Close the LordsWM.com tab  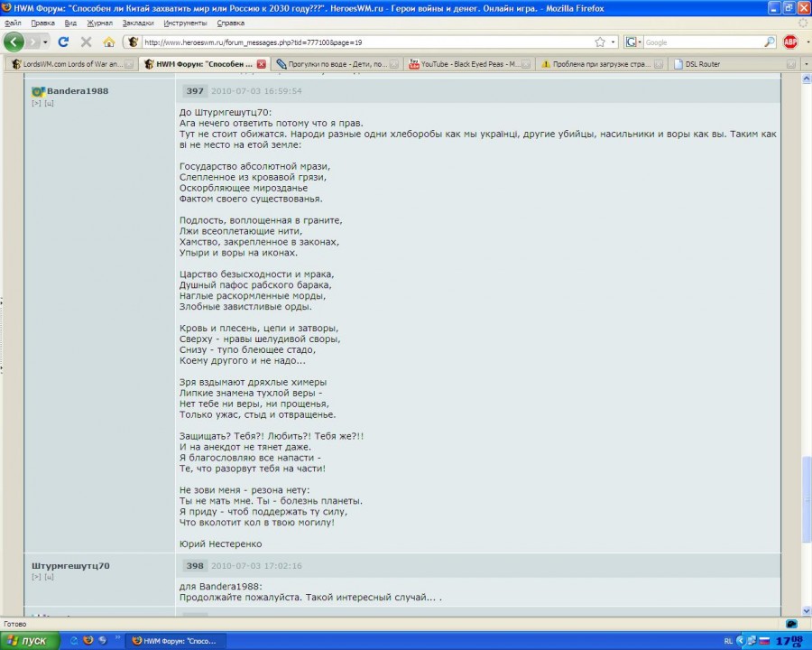129,64
